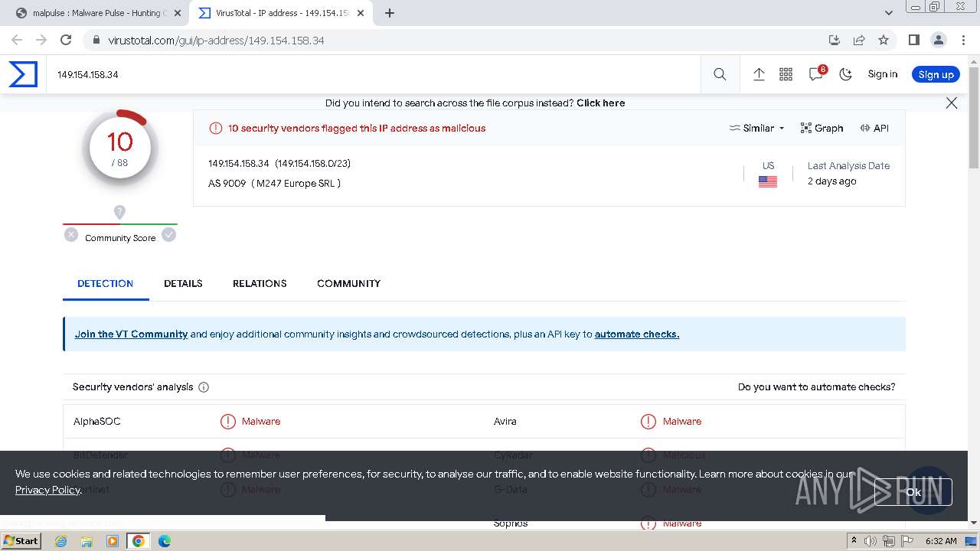Click the browser back arrow

click(17, 40)
